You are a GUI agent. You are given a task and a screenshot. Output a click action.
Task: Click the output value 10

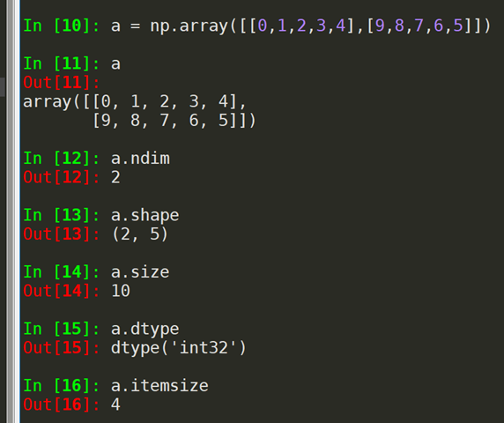pyautogui.click(x=121, y=291)
